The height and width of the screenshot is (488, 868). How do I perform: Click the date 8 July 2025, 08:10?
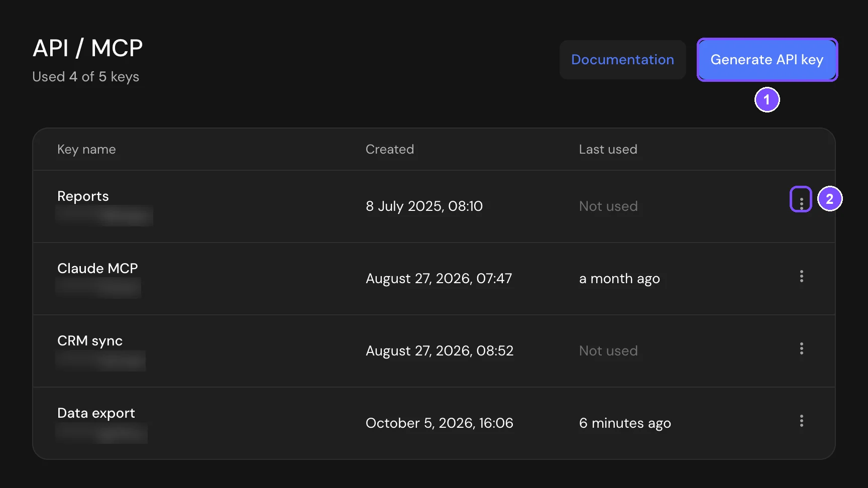[x=424, y=206]
